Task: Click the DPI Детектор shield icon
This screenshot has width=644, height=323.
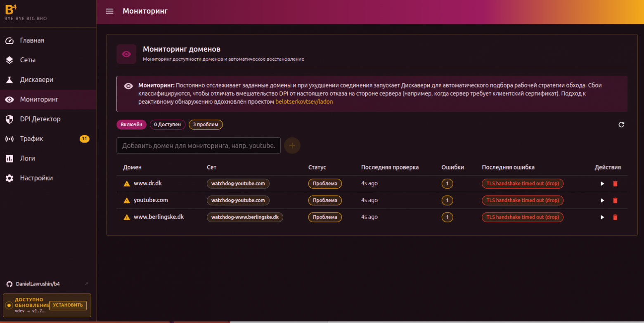Action: 9,119
